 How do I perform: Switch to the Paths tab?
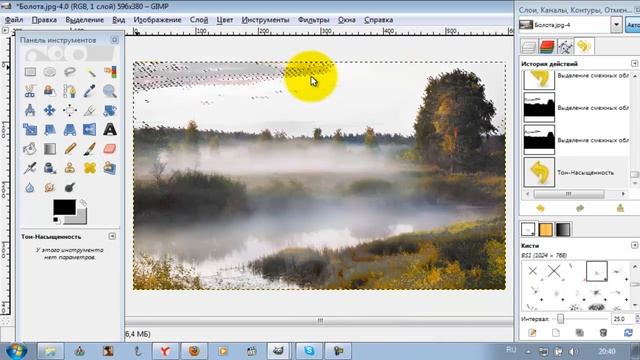coord(565,47)
